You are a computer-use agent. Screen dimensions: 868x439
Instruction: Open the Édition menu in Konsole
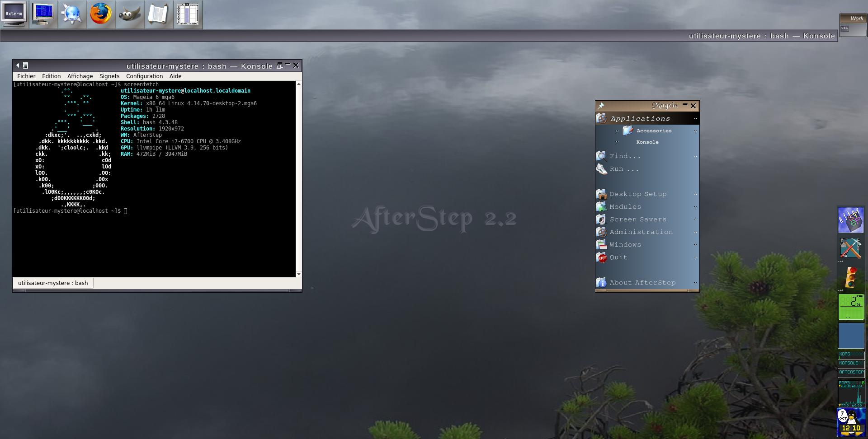click(51, 76)
